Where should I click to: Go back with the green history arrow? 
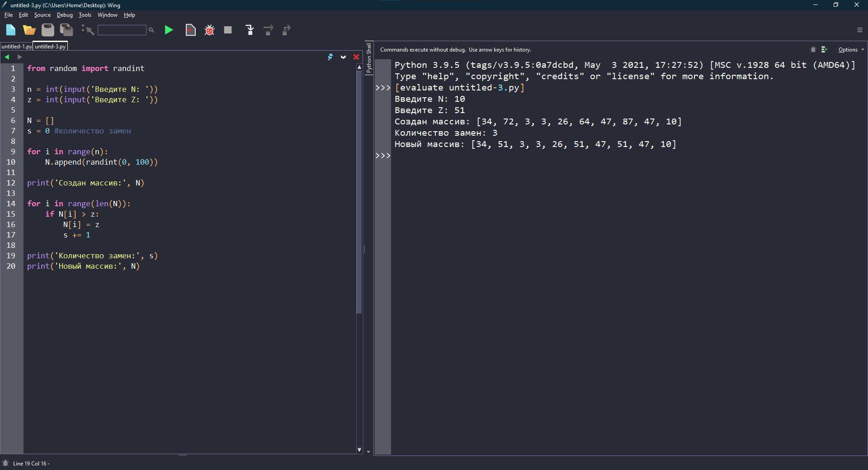coord(7,57)
